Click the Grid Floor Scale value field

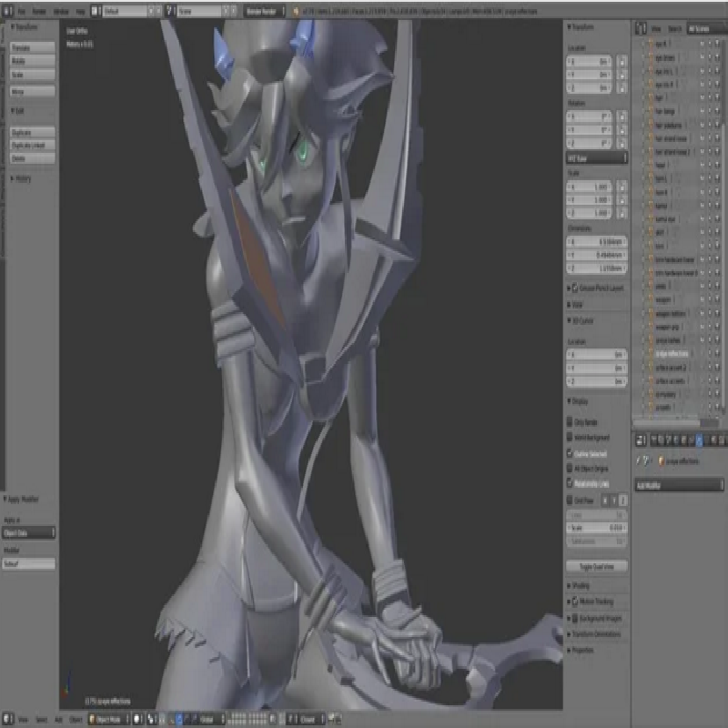[597, 528]
